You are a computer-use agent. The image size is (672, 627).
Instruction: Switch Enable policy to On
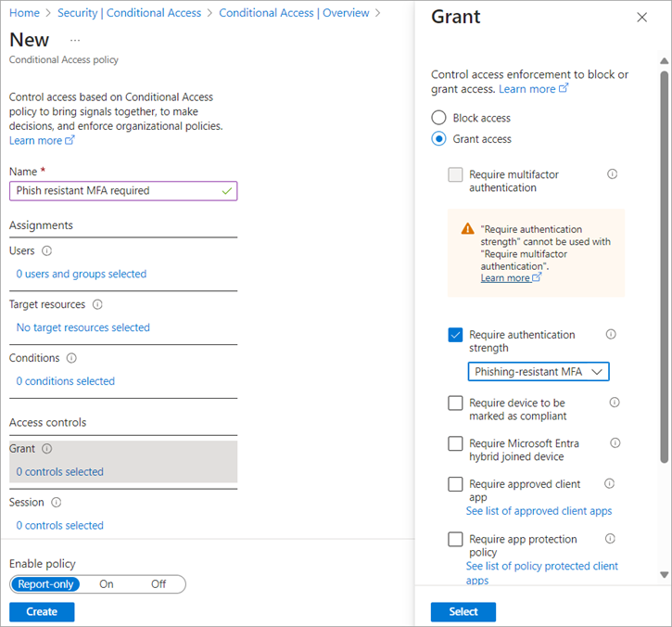(107, 584)
